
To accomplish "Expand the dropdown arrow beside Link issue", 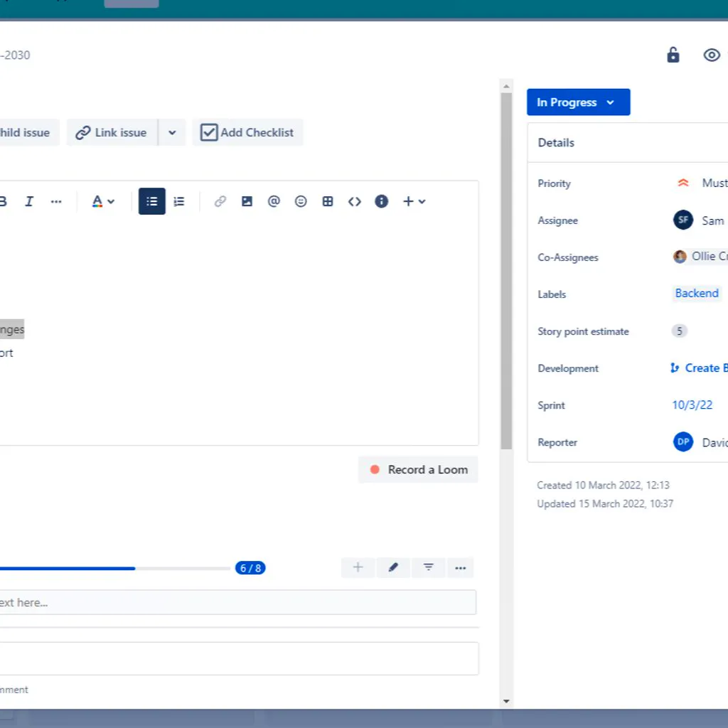I will coord(172,133).
